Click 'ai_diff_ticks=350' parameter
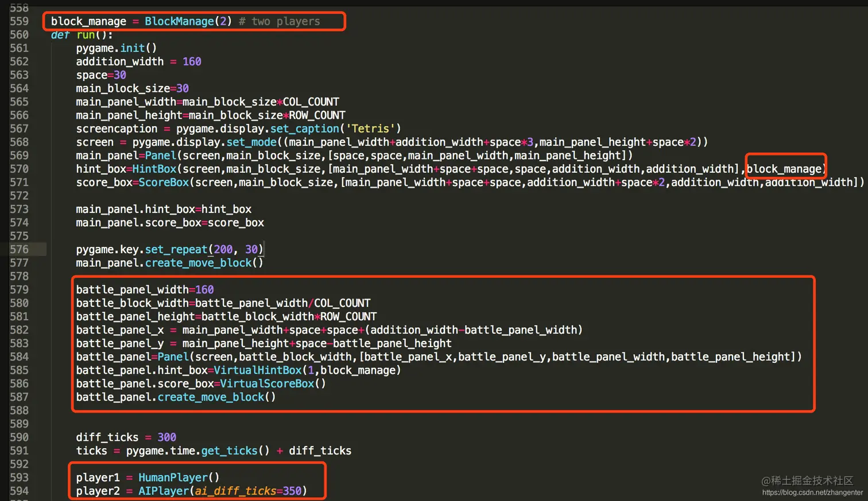 click(x=249, y=491)
